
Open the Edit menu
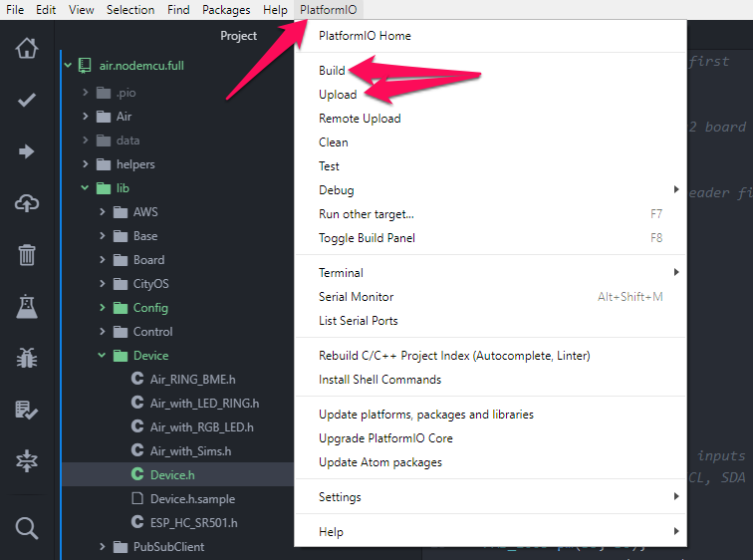point(46,10)
